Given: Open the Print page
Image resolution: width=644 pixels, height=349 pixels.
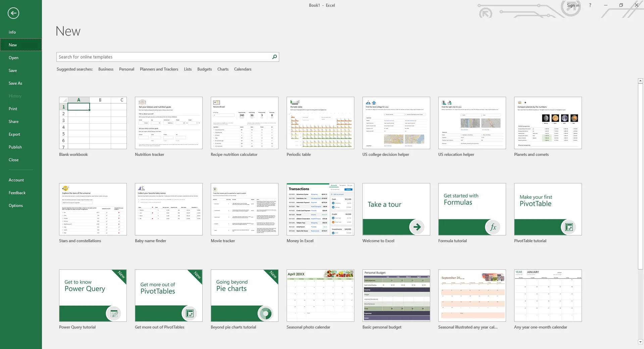Looking at the screenshot, I should point(21,109).
